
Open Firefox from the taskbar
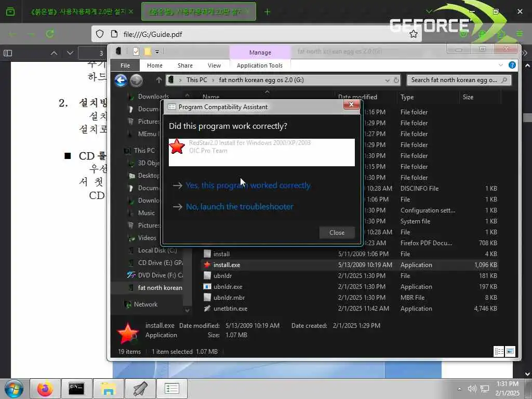(x=45, y=389)
